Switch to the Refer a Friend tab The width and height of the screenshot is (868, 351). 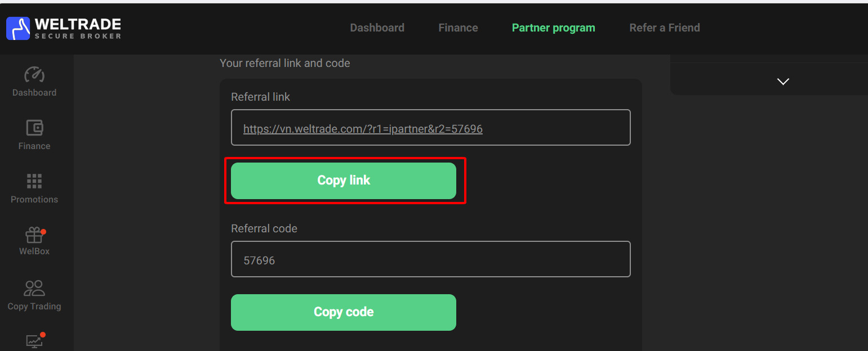click(664, 28)
